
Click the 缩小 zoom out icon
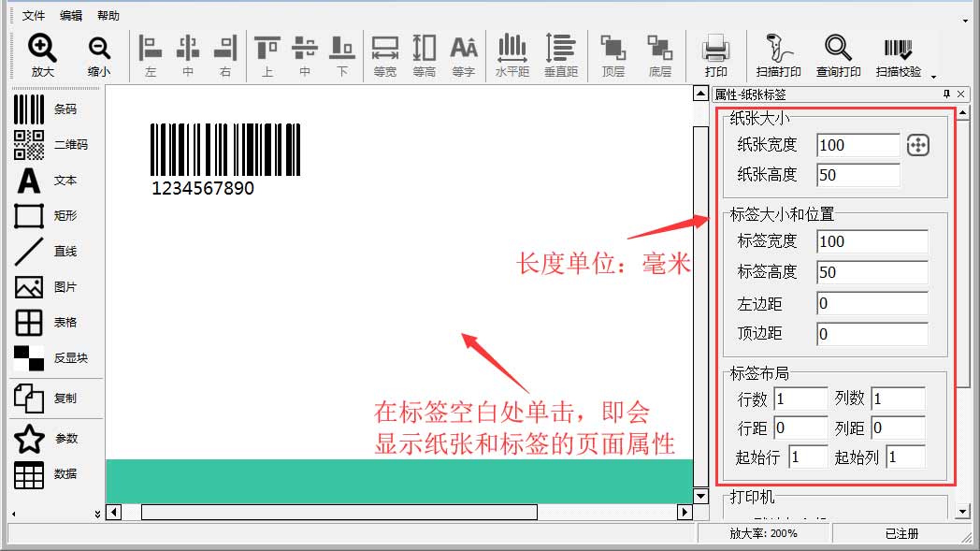point(99,54)
